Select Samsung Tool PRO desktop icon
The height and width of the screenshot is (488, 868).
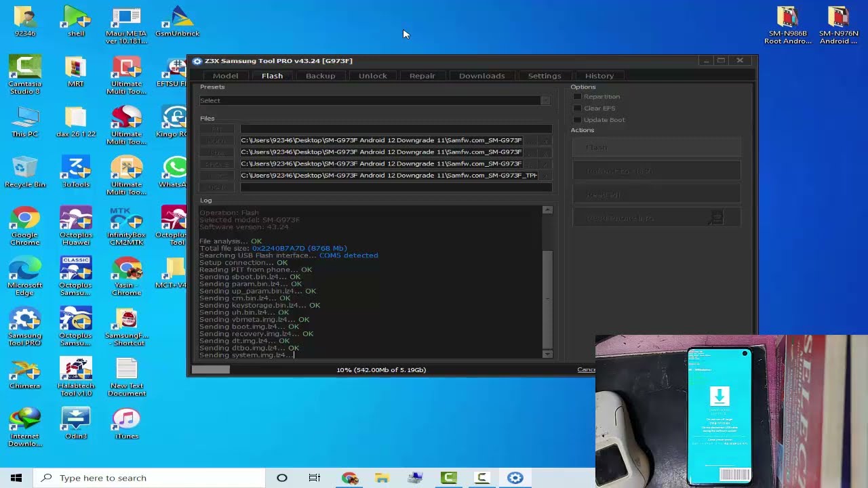pos(25,326)
